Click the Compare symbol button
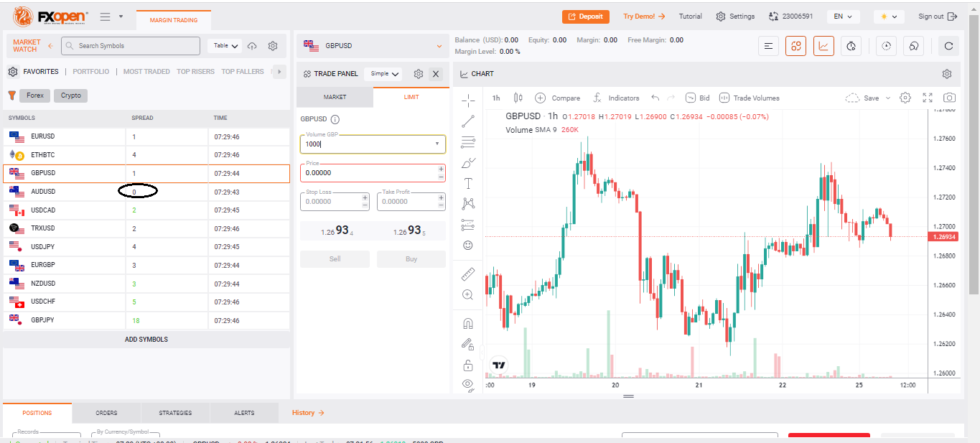Viewport: 980px width, 443px height. coord(557,98)
